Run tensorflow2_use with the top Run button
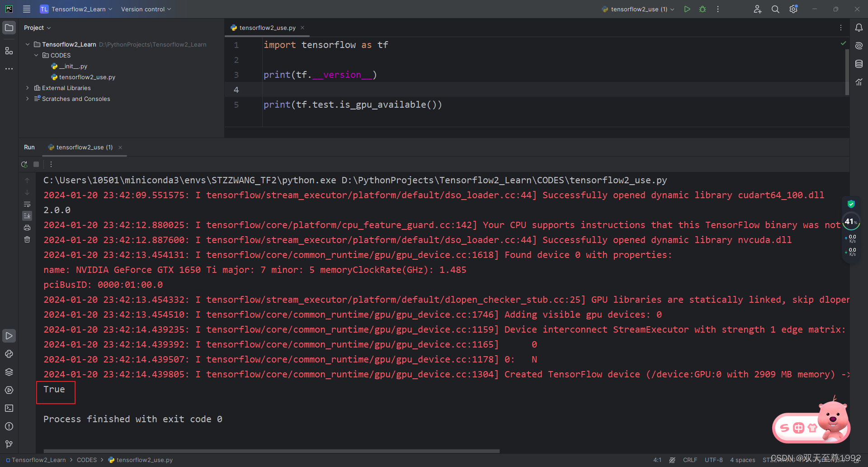The image size is (868, 467). (687, 9)
